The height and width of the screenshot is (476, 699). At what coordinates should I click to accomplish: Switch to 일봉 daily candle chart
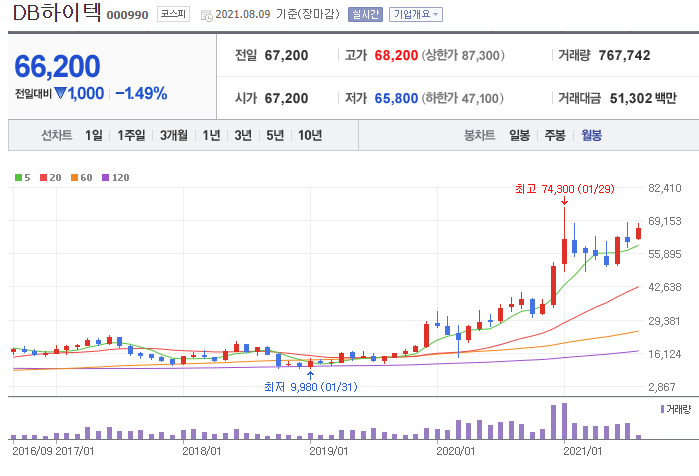click(x=519, y=135)
